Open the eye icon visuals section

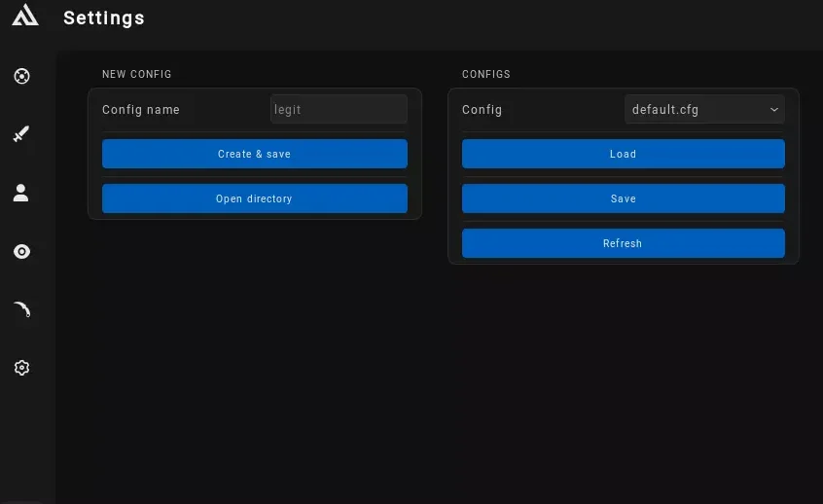(x=21, y=251)
